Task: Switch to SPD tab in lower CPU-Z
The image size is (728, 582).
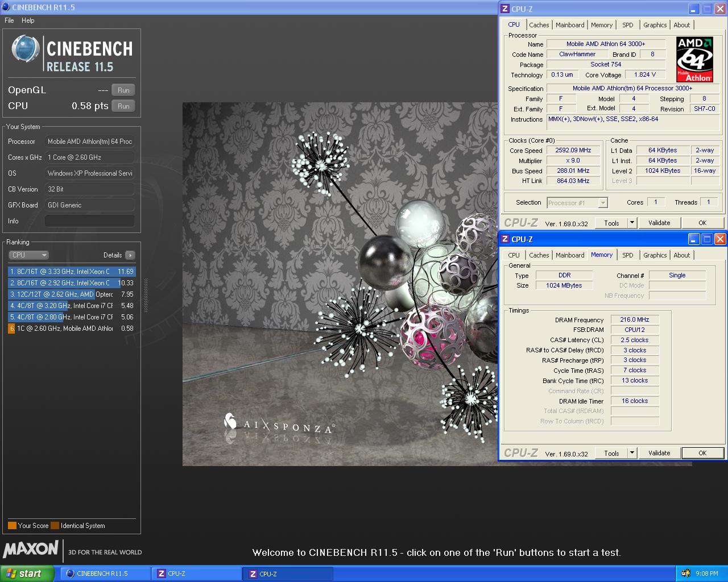Action: 628,255
